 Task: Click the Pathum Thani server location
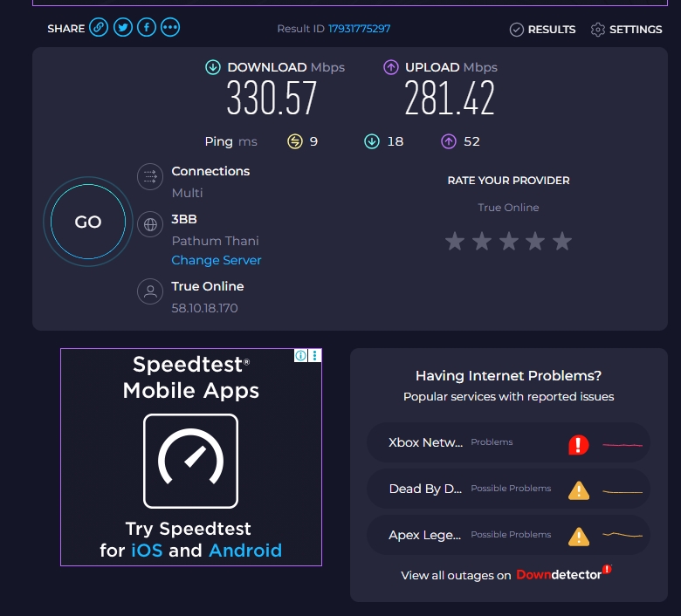tap(215, 241)
